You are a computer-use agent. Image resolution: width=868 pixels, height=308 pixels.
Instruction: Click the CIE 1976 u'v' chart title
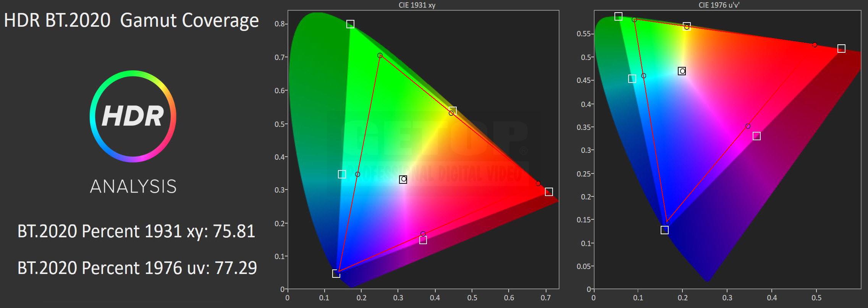click(x=719, y=5)
